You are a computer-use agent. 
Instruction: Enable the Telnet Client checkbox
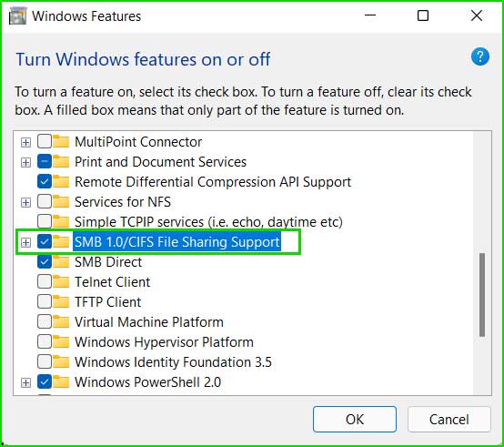(x=45, y=282)
